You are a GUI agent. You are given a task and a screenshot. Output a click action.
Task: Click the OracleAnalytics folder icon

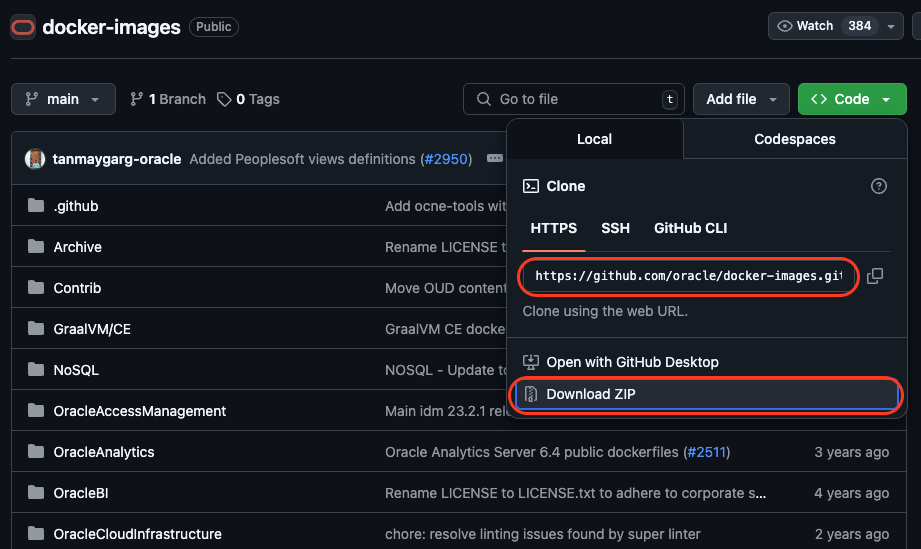[x=36, y=452]
